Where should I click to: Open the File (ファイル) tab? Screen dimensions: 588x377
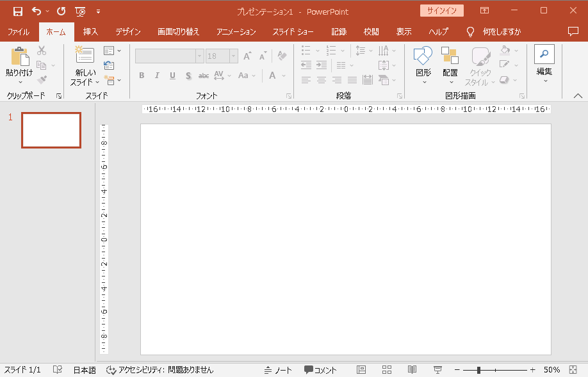(x=19, y=32)
